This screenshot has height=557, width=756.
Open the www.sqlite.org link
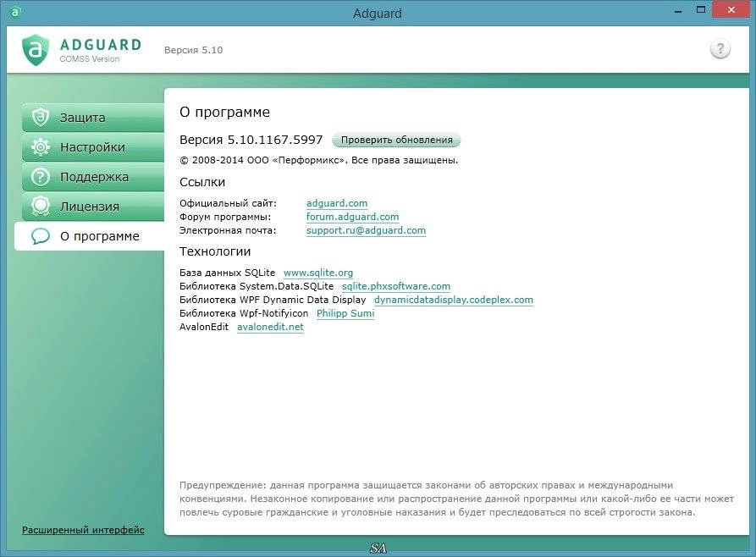(318, 273)
